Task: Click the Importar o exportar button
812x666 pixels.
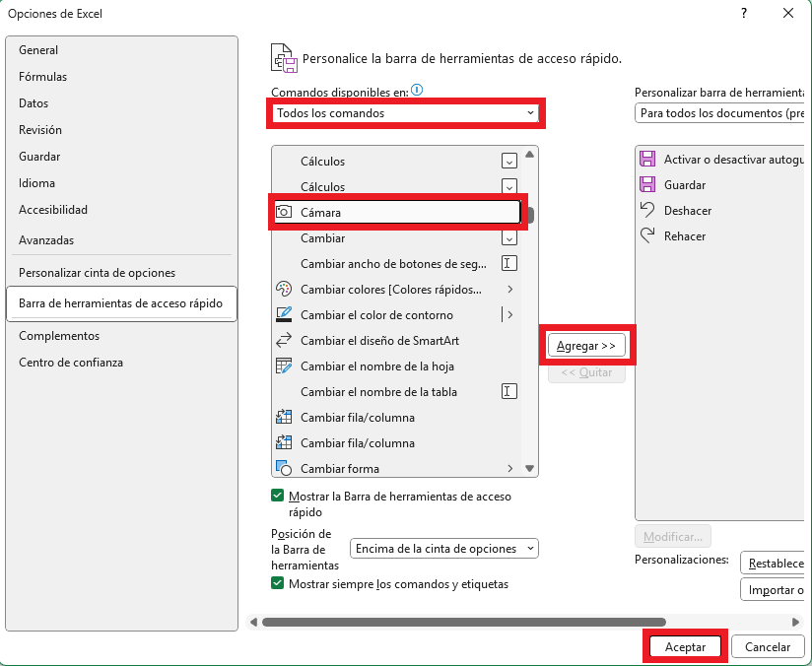Action: coord(773,589)
